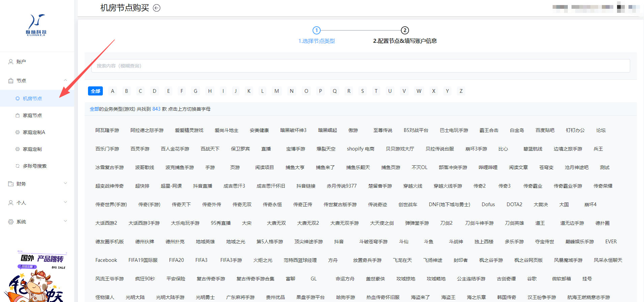Expand the 财务 menu chevron

coord(65,183)
